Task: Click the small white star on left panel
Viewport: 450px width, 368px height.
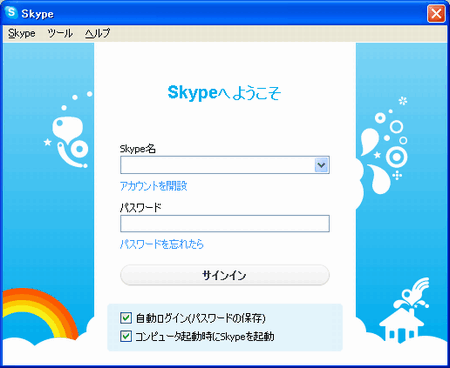Action: tap(48, 142)
